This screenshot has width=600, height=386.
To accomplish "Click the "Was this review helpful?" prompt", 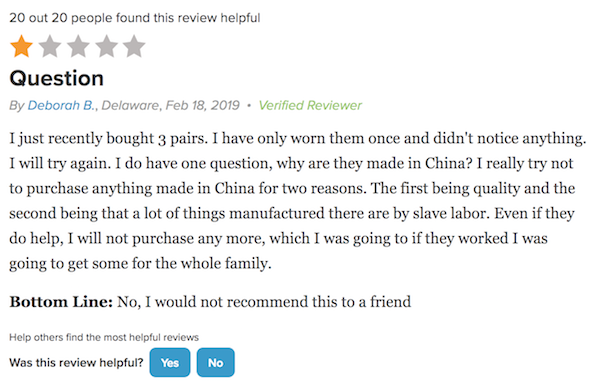I will point(76,362).
